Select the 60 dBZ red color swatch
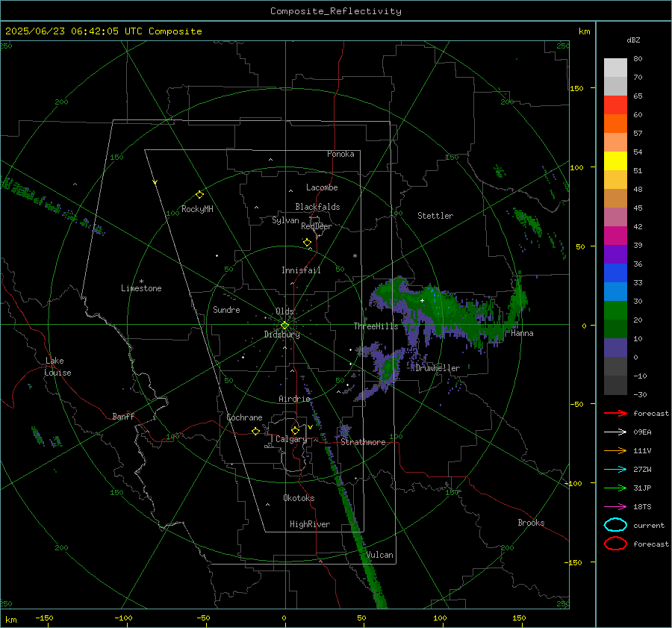 tap(615, 105)
